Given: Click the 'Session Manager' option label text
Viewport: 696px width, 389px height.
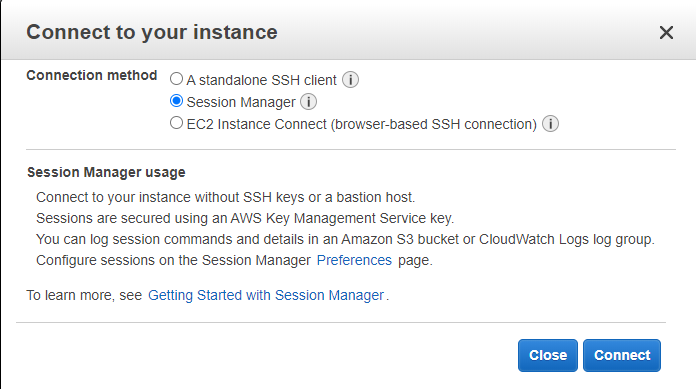Looking at the screenshot, I should point(241,103).
